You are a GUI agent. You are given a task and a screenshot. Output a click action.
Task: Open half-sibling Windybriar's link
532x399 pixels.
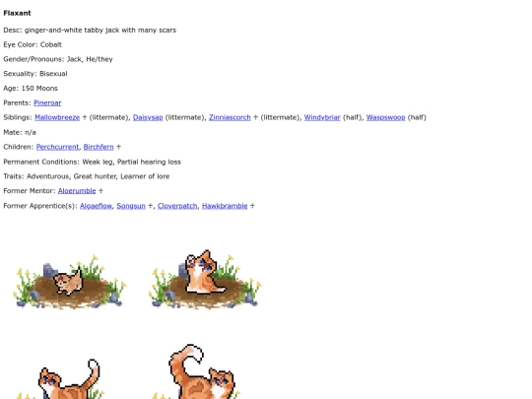[322, 117]
